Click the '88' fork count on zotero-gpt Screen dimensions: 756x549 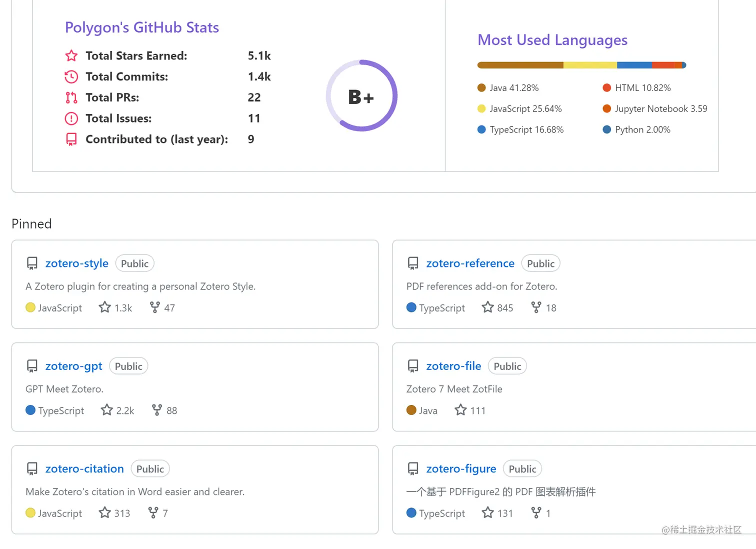pos(172,410)
